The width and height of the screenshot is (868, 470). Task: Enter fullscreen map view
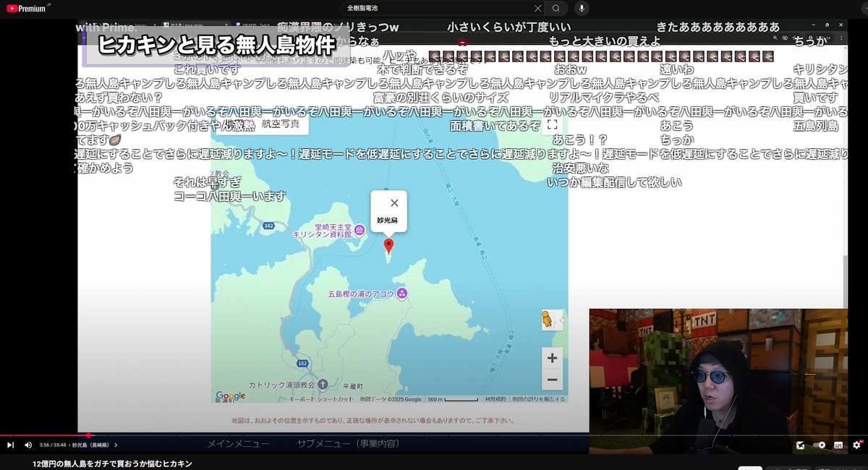coord(552,124)
